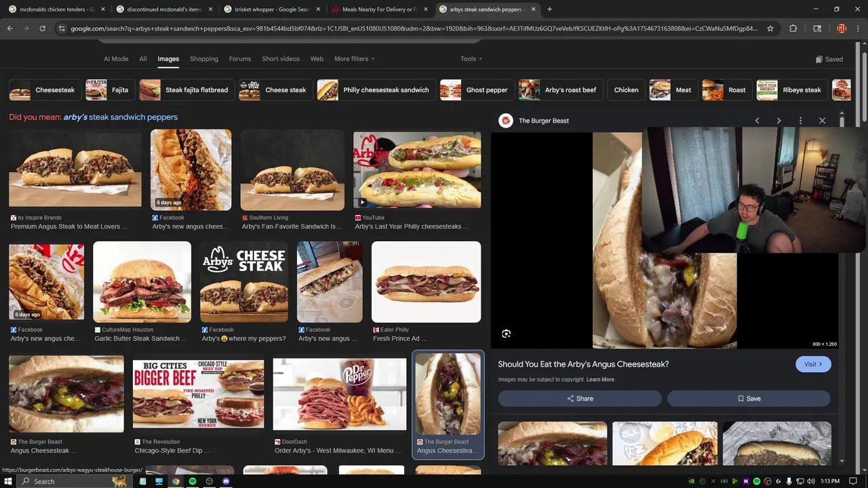The height and width of the screenshot is (488, 868).
Task: Open DoorDash Order Arby's West Milwaukee image
Action: tap(339, 394)
